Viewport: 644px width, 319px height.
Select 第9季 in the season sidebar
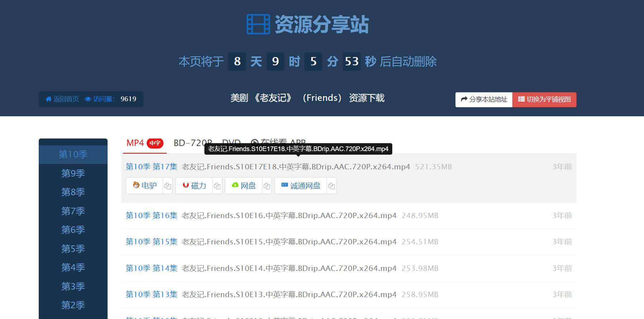click(x=73, y=173)
